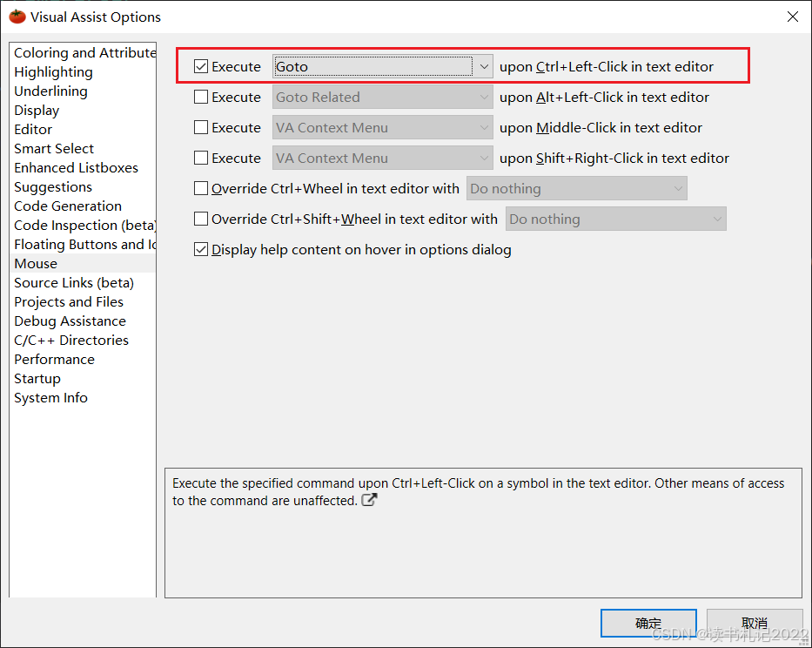Screen dimensions: 812x648
Task: Click 'upon Ctrl+Left-Click in text editor' label
Action: pyautogui.click(x=607, y=67)
